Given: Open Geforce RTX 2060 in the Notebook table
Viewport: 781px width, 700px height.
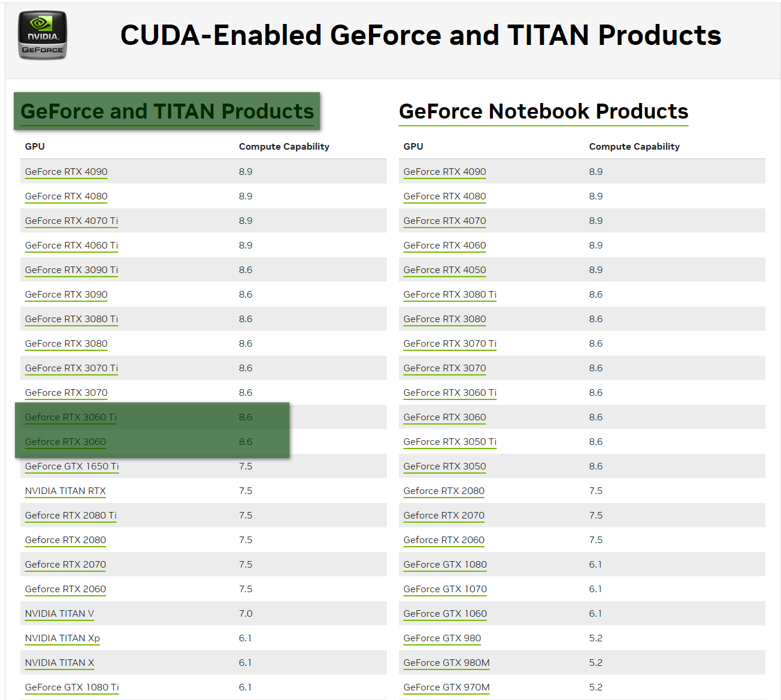Looking at the screenshot, I should pos(444,540).
